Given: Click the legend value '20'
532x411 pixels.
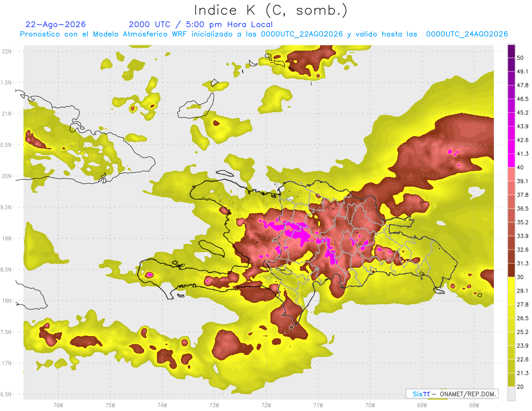Looking at the screenshot, I should [x=520, y=387].
